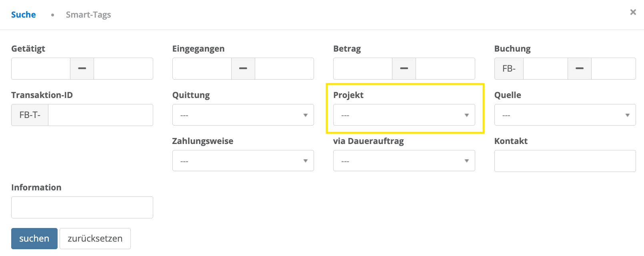Click the suchen button
644x256 pixels.
click(x=34, y=238)
